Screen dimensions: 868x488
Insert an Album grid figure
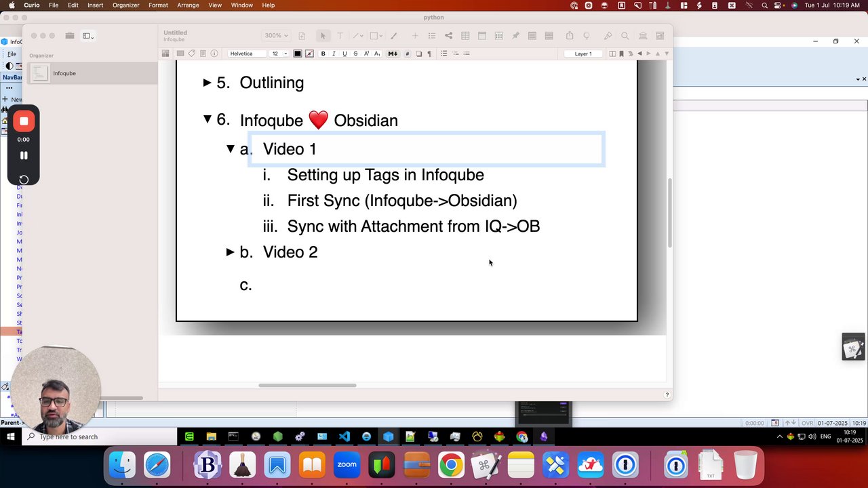(499, 35)
